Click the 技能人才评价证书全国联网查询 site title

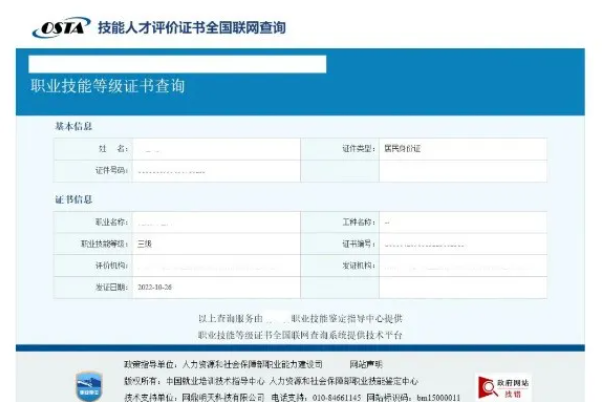point(191,28)
